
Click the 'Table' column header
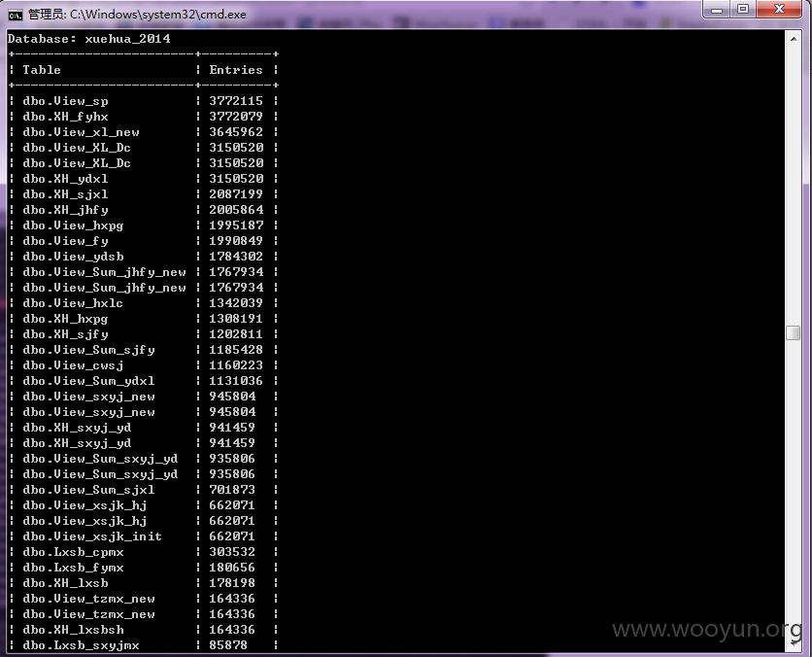click(x=42, y=70)
